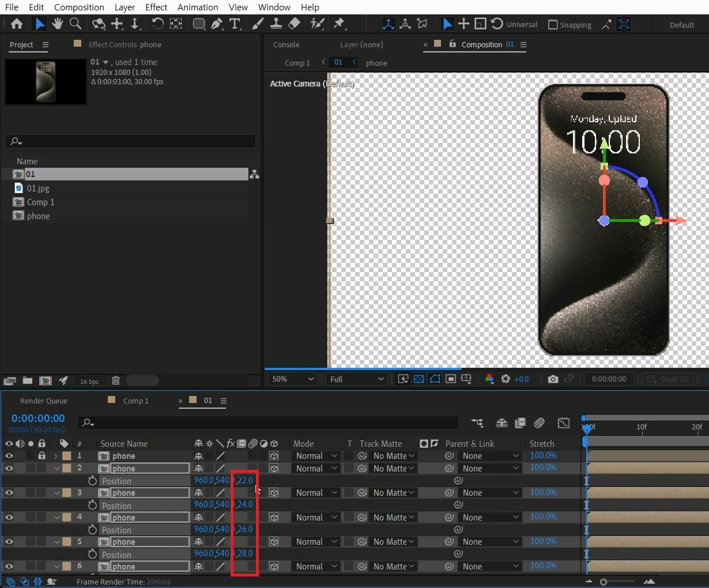Select the Rectangle shape tool

point(199,24)
